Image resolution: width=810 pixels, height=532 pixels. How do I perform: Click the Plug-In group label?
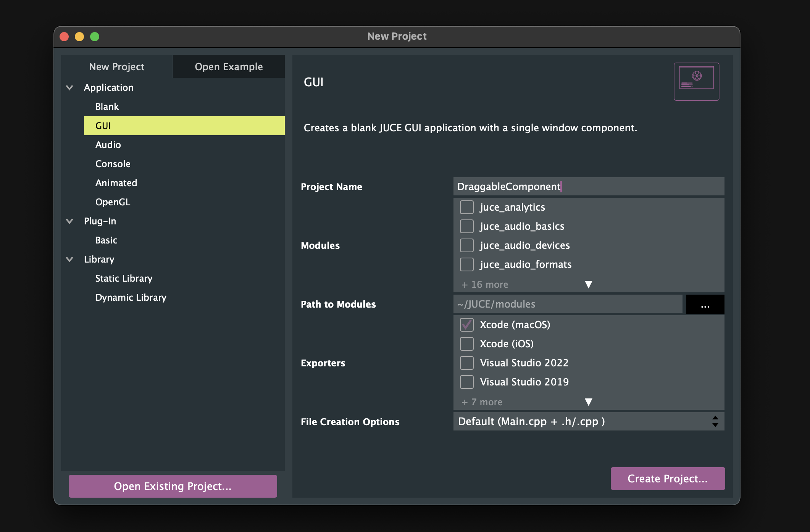coord(100,221)
